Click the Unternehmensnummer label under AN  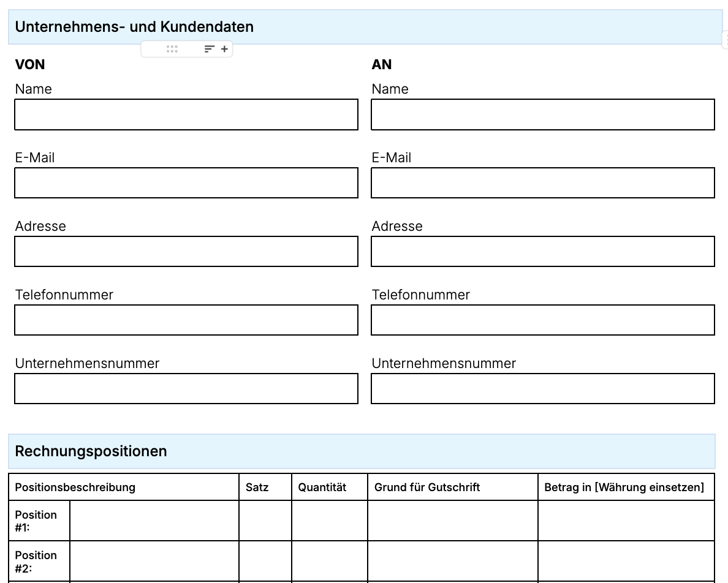point(444,364)
